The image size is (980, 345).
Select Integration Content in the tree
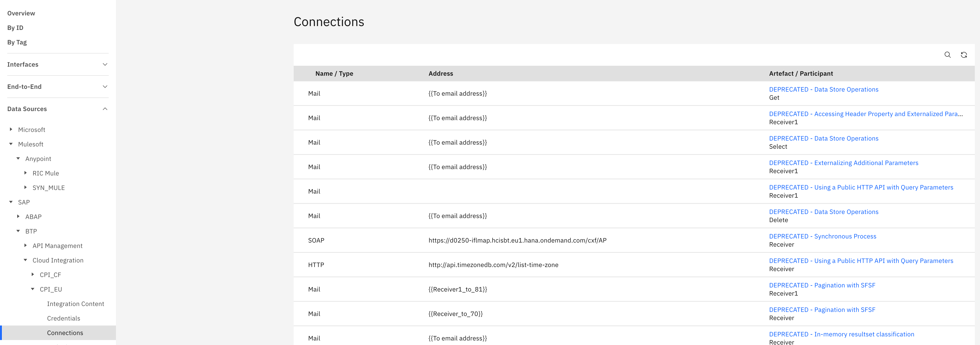tap(75, 304)
